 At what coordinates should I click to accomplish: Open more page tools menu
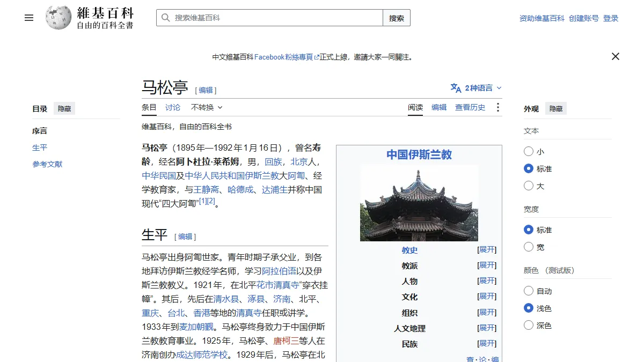[497, 107]
